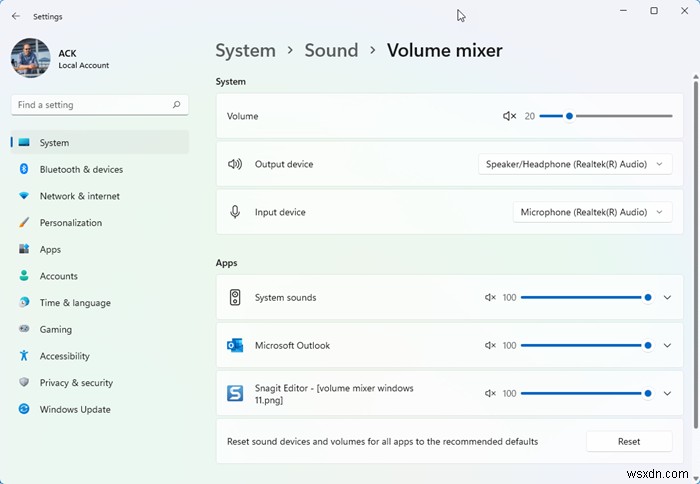Go to Personalization settings

[70, 223]
